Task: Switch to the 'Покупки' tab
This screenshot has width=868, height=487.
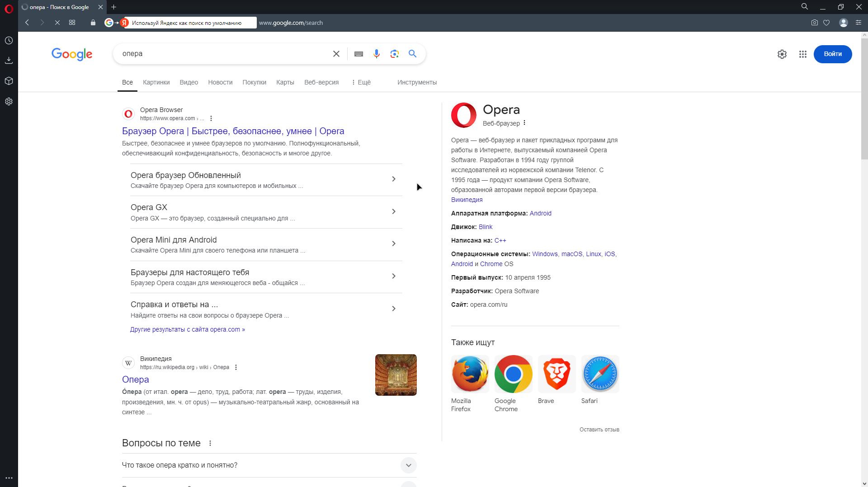Action: pos(255,82)
